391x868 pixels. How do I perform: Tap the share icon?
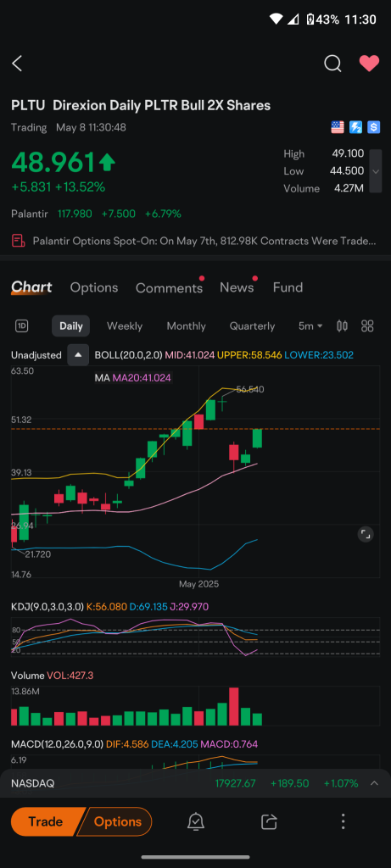coord(269,821)
